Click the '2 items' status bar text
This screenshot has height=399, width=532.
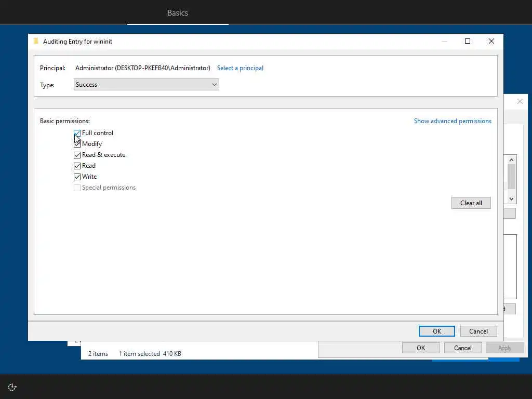tap(98, 353)
